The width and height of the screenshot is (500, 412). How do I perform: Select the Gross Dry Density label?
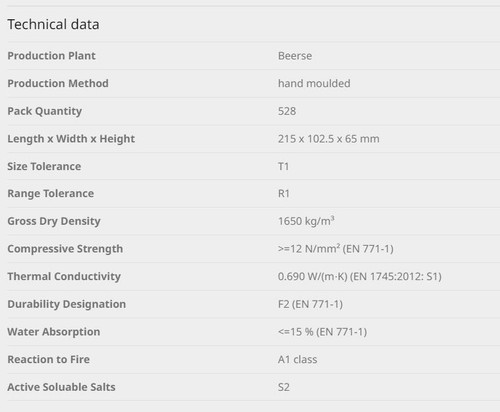54,221
